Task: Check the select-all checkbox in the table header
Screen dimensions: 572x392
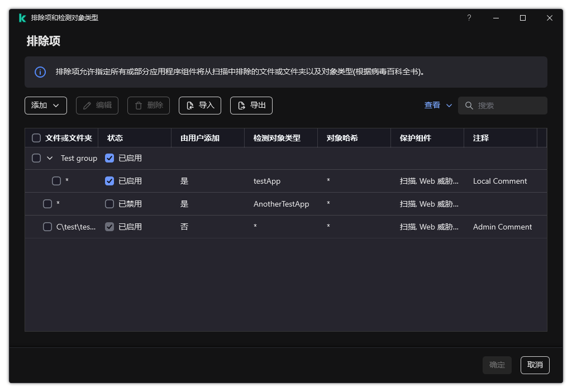Action: tap(36, 137)
